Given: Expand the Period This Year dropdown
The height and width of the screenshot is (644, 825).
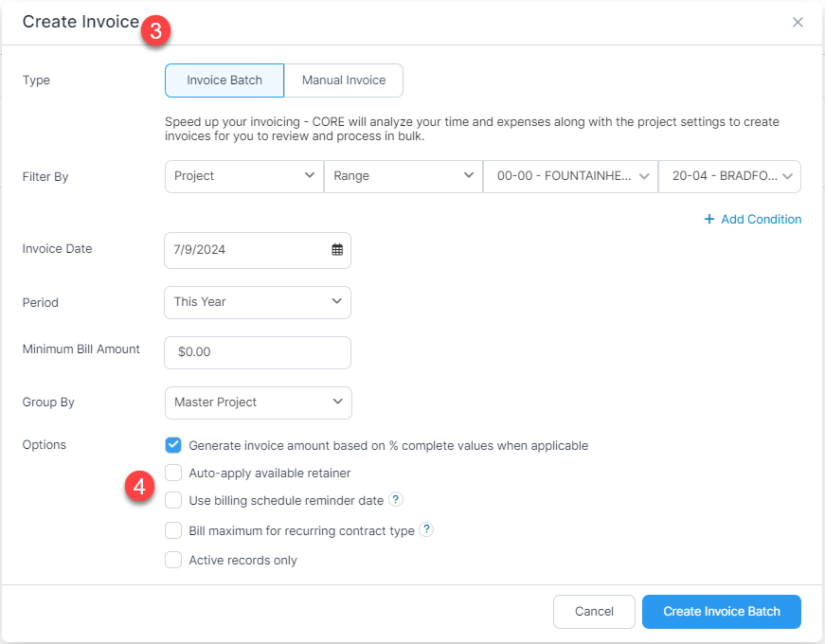Looking at the screenshot, I should (x=258, y=302).
